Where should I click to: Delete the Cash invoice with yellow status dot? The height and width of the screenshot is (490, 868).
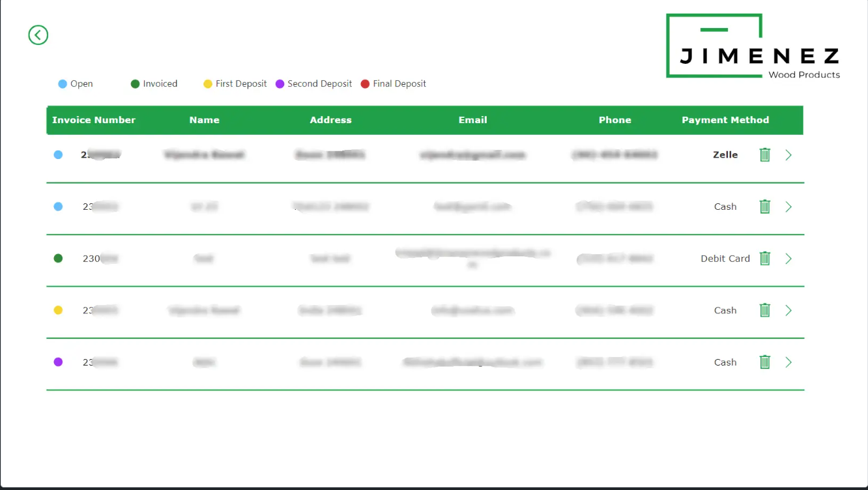[765, 310]
